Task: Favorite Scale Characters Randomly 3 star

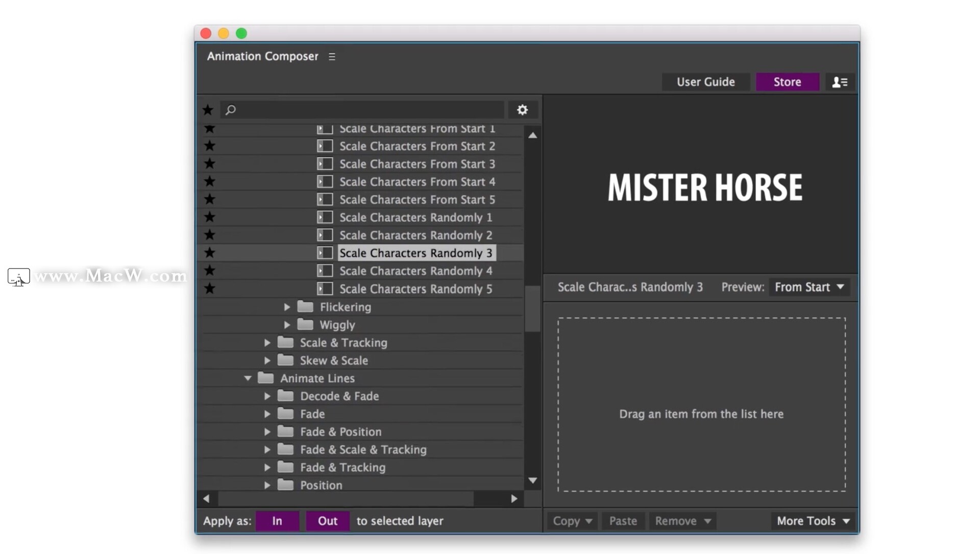Action: tap(210, 253)
